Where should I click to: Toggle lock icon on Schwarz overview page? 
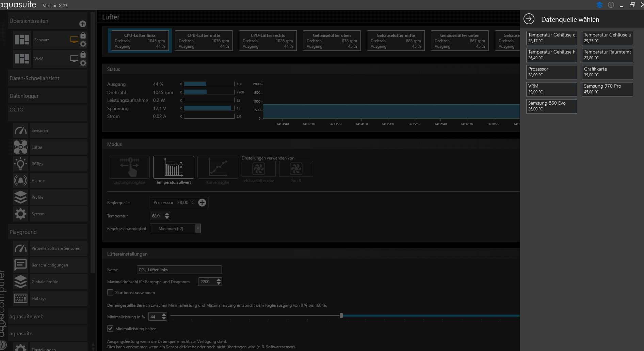[83, 35]
